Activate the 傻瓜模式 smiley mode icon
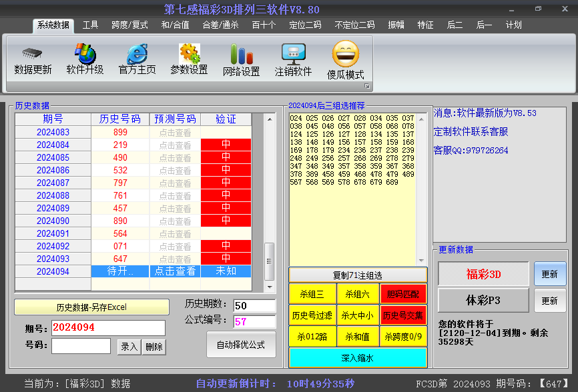 pos(346,61)
